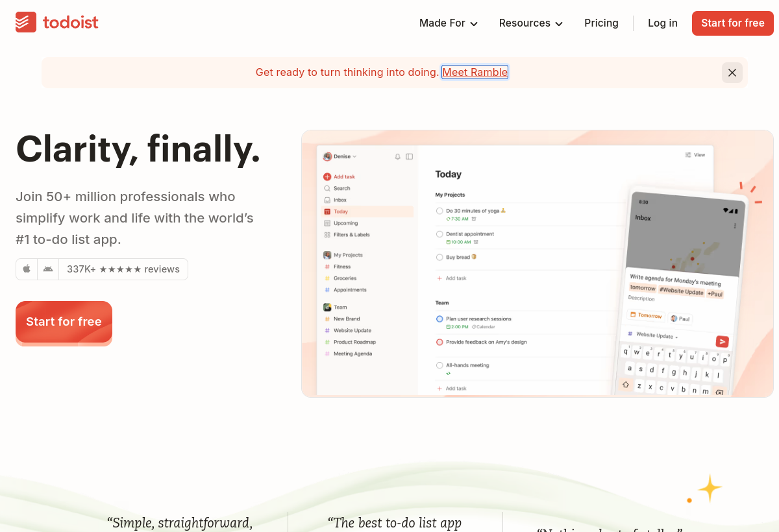Click the Calendar label on research task
This screenshot has height=532, width=779.
tap(484, 327)
